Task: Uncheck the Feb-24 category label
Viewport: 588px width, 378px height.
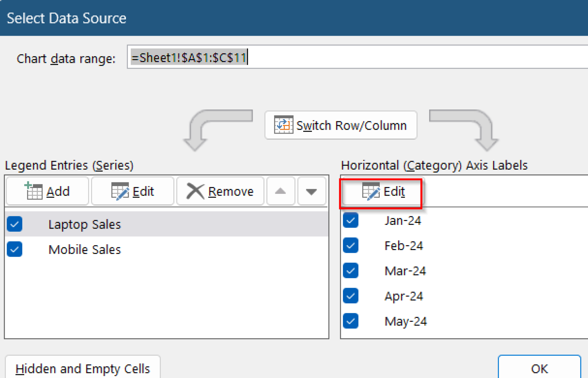Action: click(x=351, y=245)
